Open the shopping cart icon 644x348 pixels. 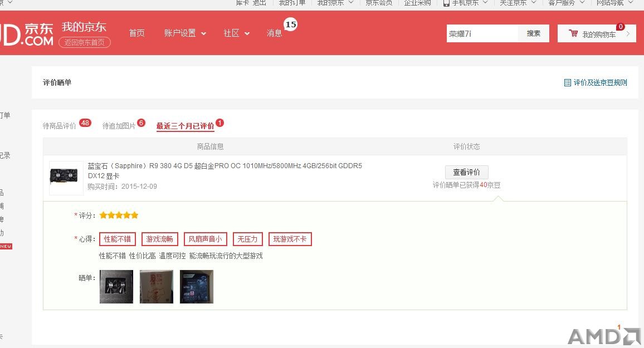click(573, 33)
